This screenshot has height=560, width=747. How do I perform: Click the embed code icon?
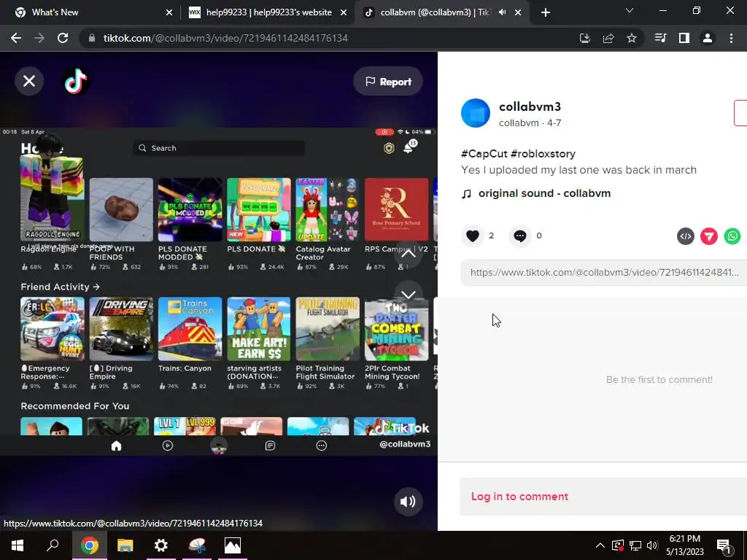[x=686, y=236]
